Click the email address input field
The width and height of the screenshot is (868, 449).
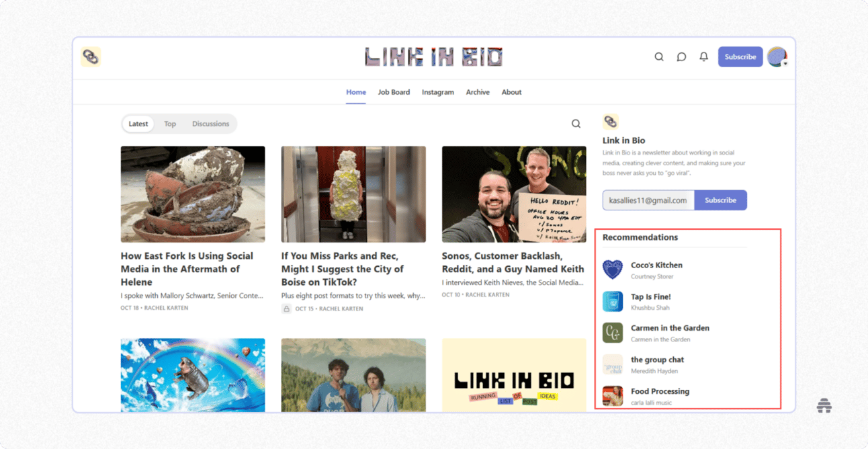pos(647,200)
